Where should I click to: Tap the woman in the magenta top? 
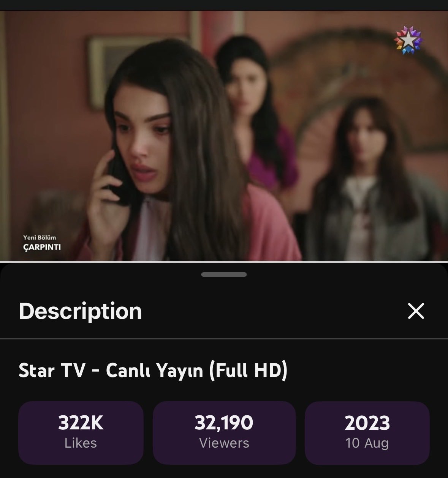click(x=255, y=114)
